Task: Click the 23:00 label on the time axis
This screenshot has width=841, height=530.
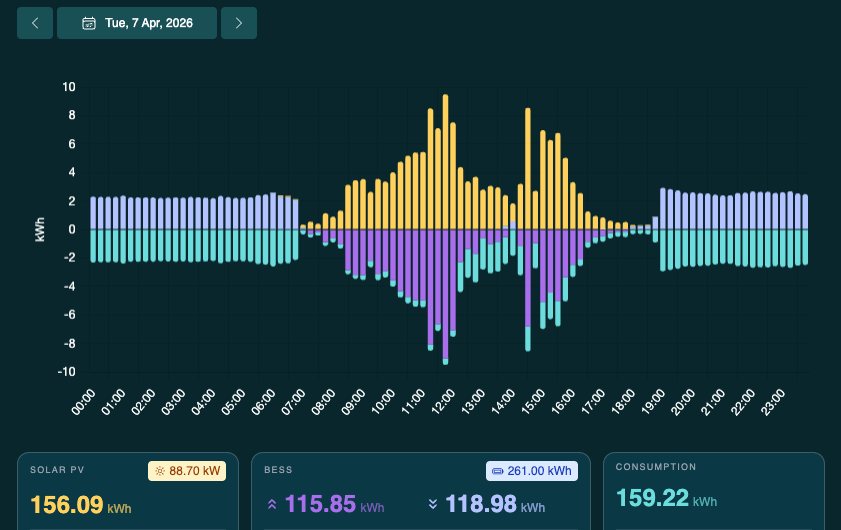Action: 773,402
